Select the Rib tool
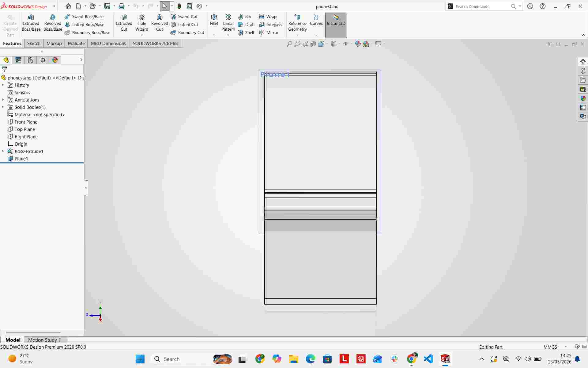 (244, 17)
